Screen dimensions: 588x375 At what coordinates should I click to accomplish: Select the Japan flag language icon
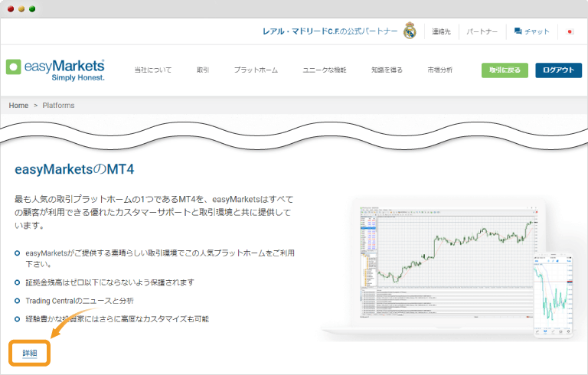click(x=570, y=31)
